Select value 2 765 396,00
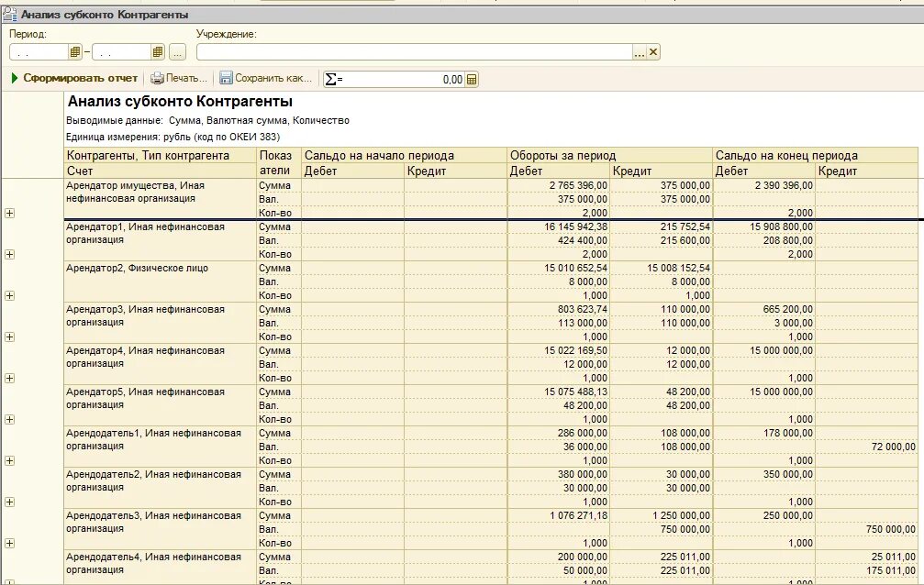924x585 pixels. 578,185
